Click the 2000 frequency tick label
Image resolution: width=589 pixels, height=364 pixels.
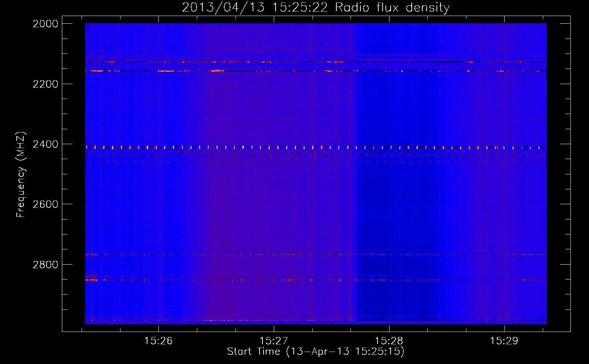(x=46, y=24)
